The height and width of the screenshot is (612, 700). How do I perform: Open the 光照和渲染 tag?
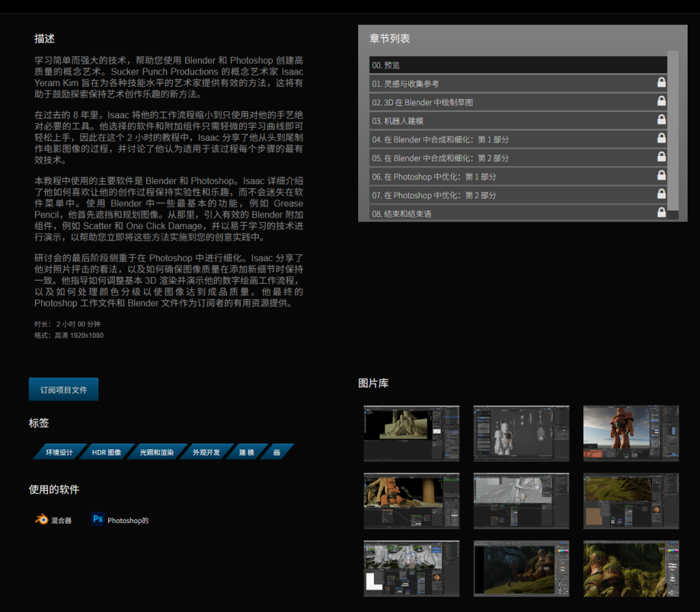pos(157,452)
